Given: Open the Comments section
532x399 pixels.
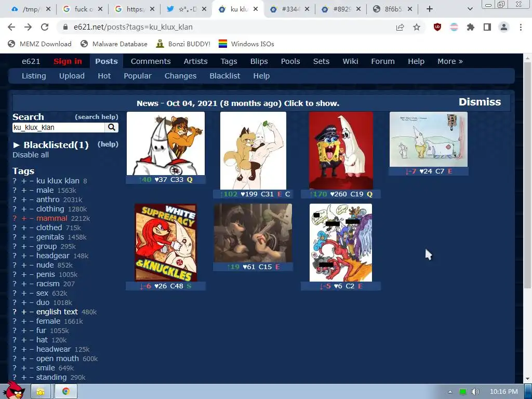Looking at the screenshot, I should coord(151,61).
